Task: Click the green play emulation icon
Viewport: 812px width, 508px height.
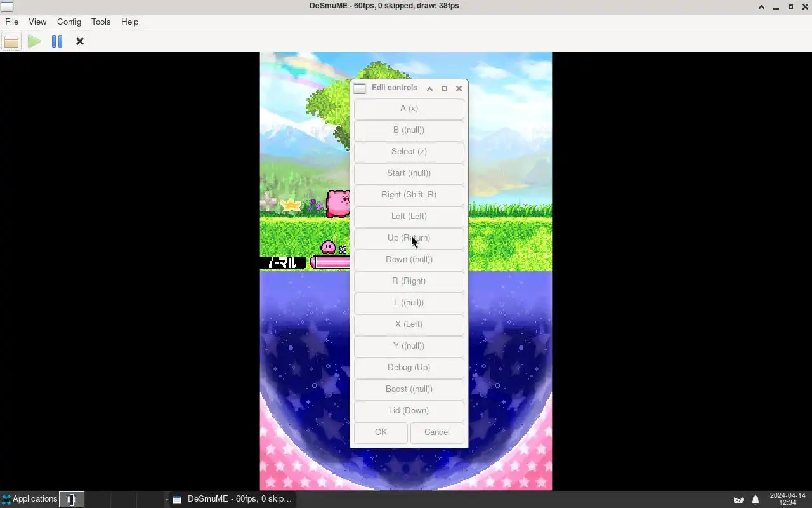Action: [x=34, y=41]
